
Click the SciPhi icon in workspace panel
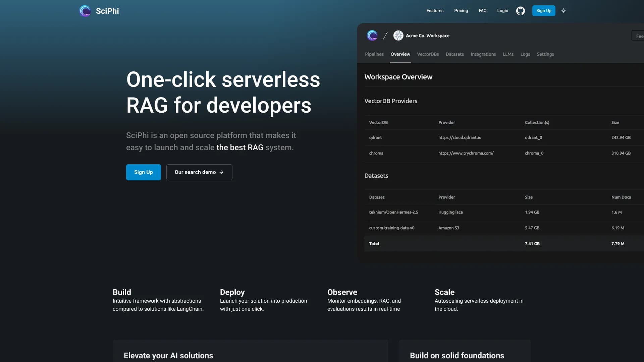[372, 36]
